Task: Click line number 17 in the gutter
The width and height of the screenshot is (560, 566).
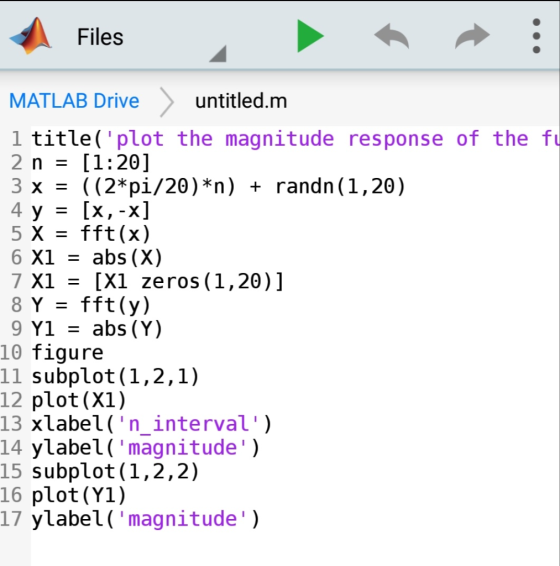Action: [11, 519]
